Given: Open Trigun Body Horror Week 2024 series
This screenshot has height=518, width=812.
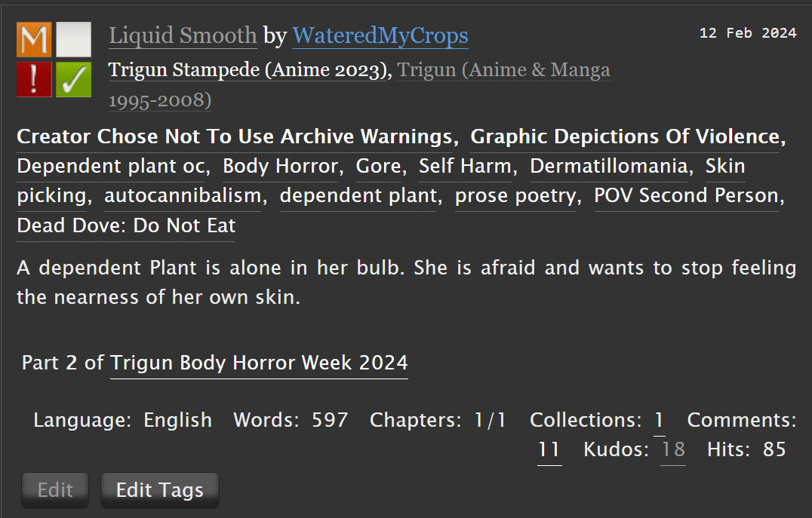Looking at the screenshot, I should 259,363.
